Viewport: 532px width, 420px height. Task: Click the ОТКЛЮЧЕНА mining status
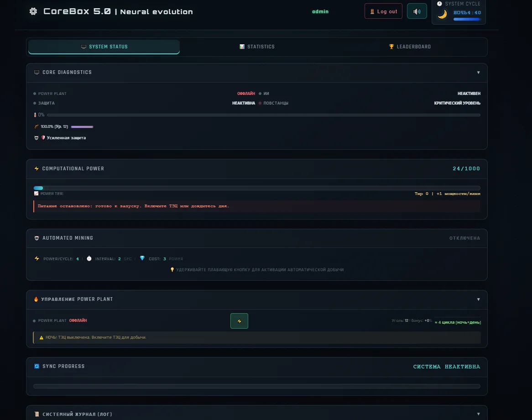coord(465,238)
